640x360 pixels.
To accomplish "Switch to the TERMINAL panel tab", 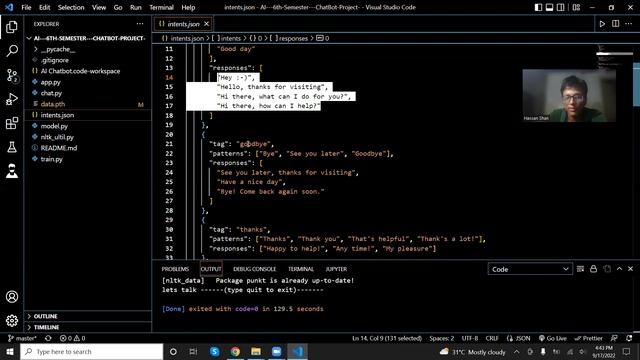I will (x=301, y=269).
